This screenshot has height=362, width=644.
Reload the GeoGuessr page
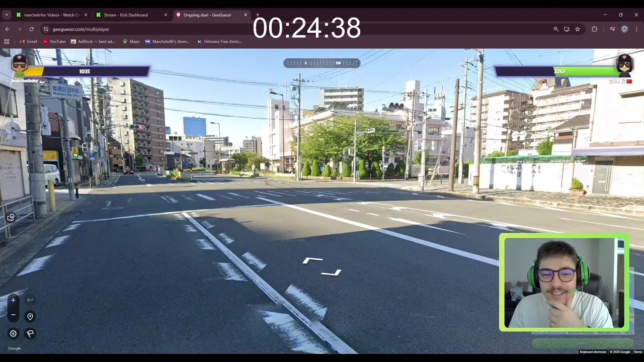[x=32, y=29]
